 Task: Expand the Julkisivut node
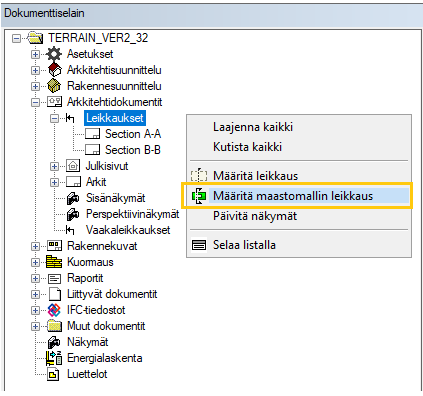pyautogui.click(x=54, y=166)
